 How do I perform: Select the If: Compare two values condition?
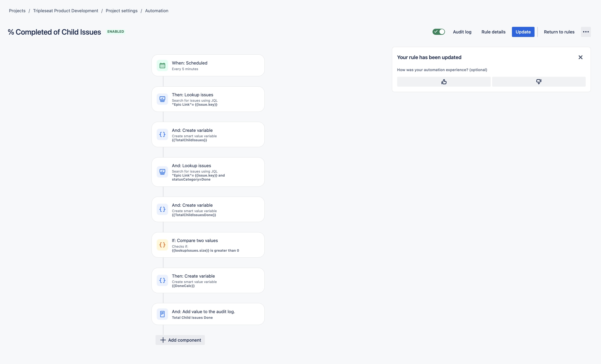click(208, 245)
